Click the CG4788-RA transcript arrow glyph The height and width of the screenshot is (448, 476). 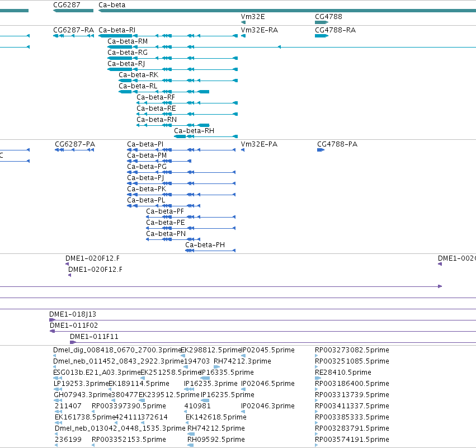322,36
